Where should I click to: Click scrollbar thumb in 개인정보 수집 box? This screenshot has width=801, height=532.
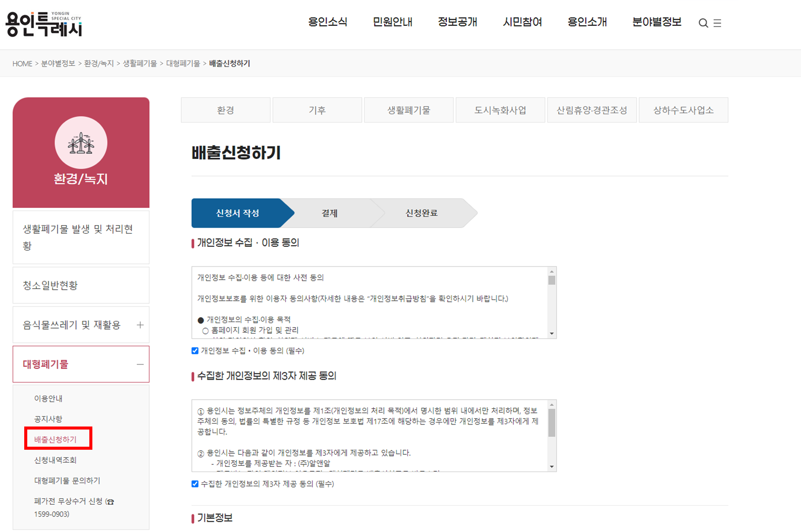pos(552,280)
